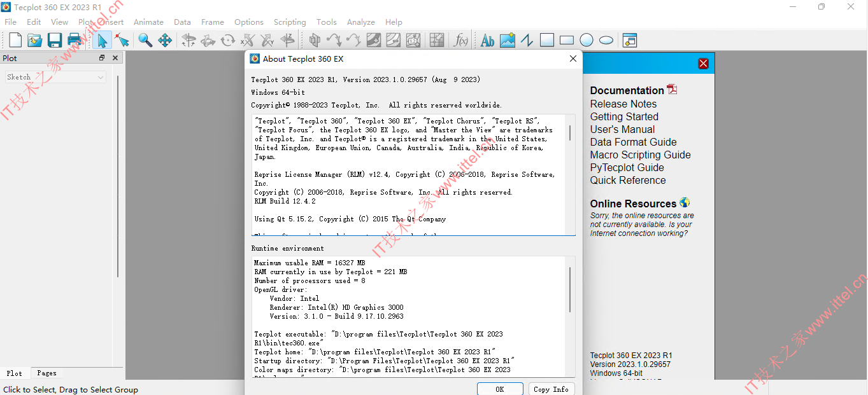Open the Frame menu
The height and width of the screenshot is (395, 868).
coord(213,22)
